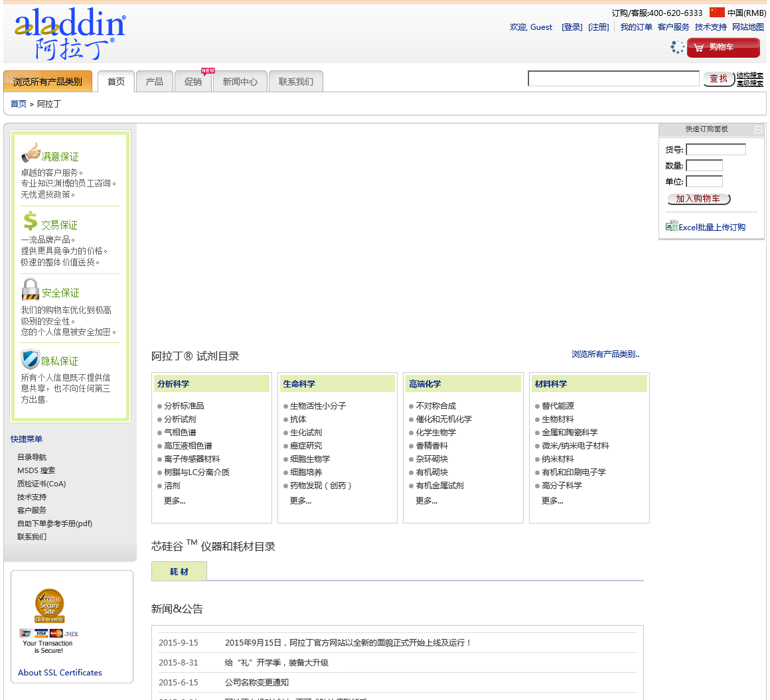Open 替代能源 category
The image size is (770, 700).
[x=558, y=406]
